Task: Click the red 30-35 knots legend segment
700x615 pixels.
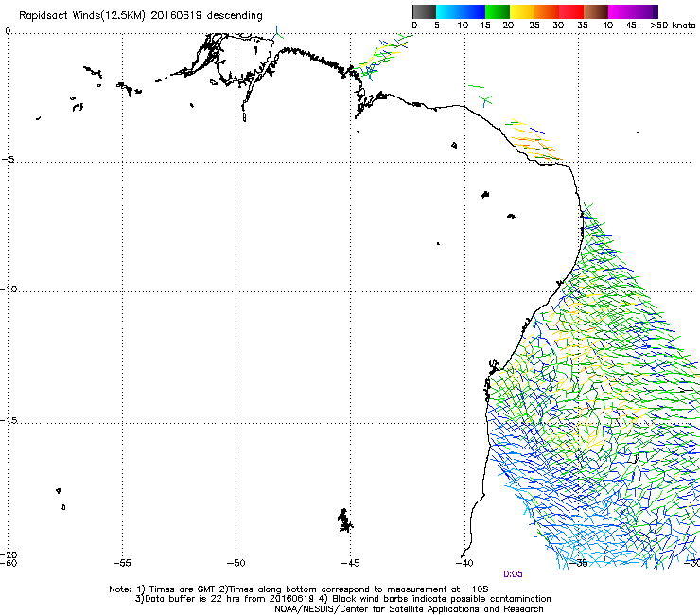Action: [571, 11]
